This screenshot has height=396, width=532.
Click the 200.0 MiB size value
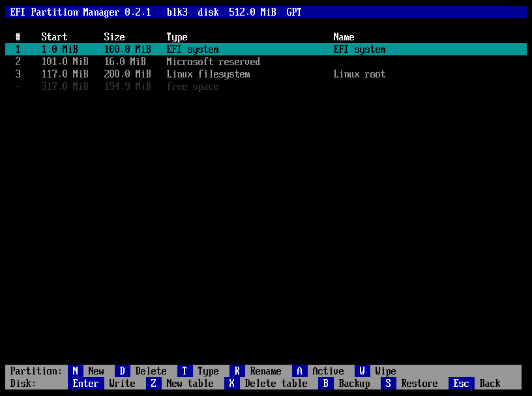[x=128, y=74]
